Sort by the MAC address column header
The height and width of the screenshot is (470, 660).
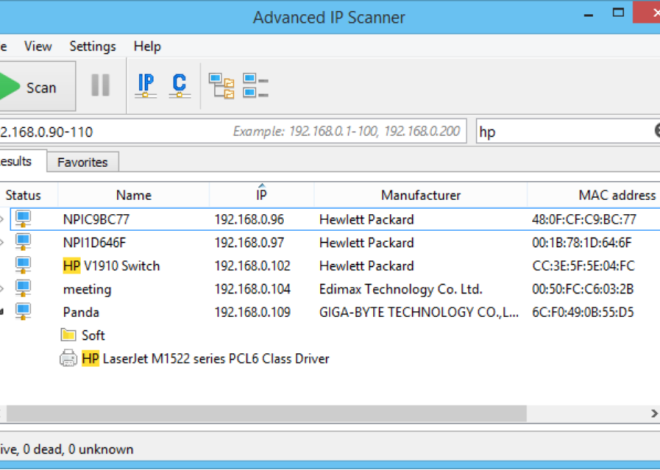coord(593,195)
